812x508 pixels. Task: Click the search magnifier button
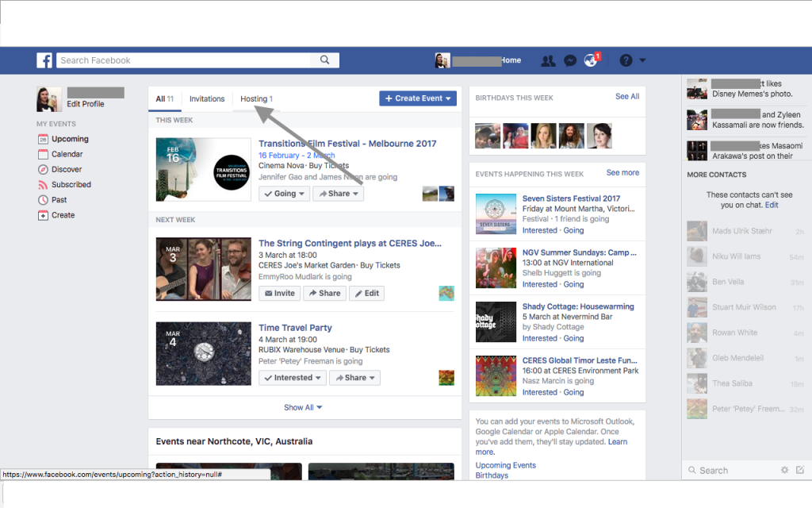(324, 60)
